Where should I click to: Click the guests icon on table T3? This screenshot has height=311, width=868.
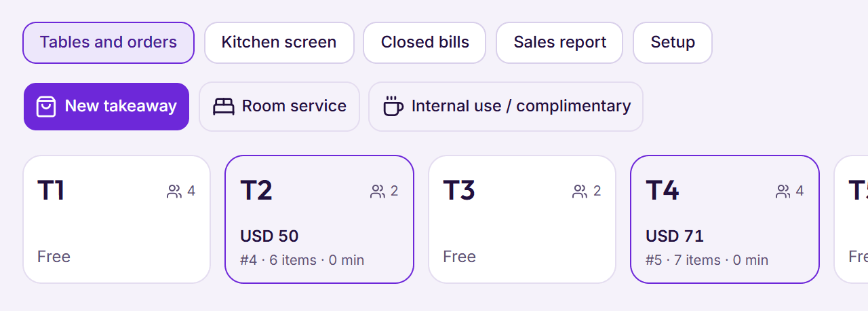tap(580, 191)
